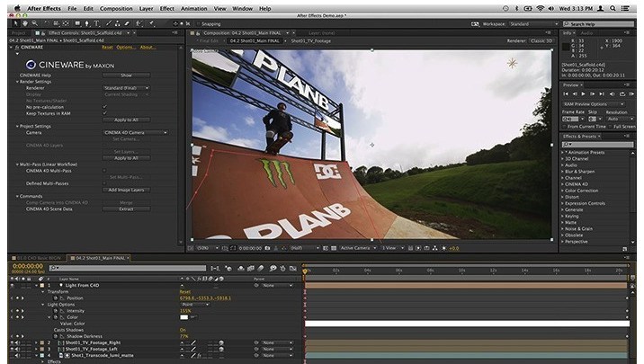644x364 pixels.
Task: Toggle loop option in Preview panel
Action: (622, 94)
